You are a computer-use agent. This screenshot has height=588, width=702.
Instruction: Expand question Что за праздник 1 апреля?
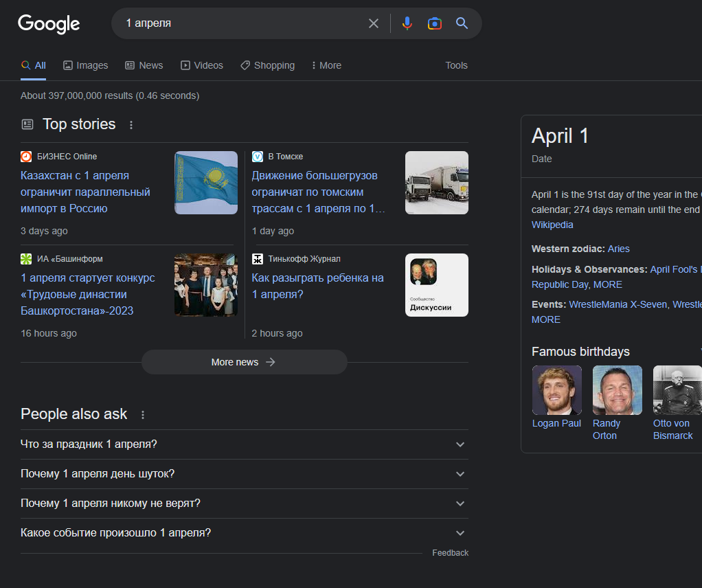[245, 444]
